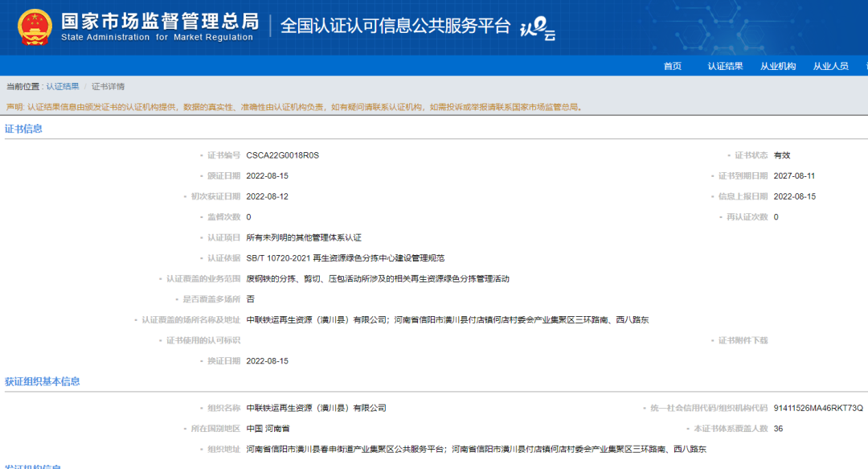The image size is (868, 469).
Task: Click the expiry date 2027-08-11
Action: click(794, 175)
